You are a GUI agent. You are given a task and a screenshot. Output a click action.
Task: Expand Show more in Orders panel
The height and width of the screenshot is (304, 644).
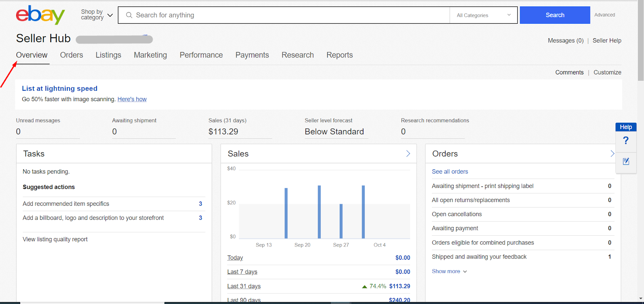tap(450, 271)
